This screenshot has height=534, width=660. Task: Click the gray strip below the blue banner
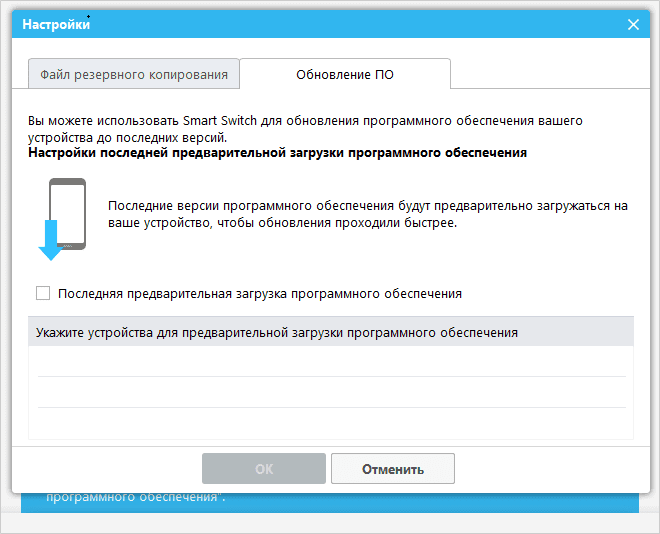(330, 524)
